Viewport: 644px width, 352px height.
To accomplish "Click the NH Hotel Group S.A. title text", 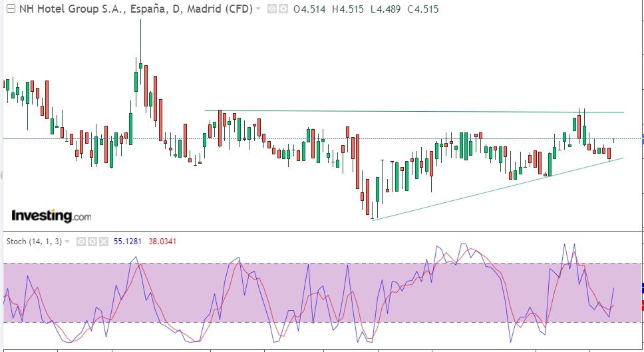I will tap(136, 9).
